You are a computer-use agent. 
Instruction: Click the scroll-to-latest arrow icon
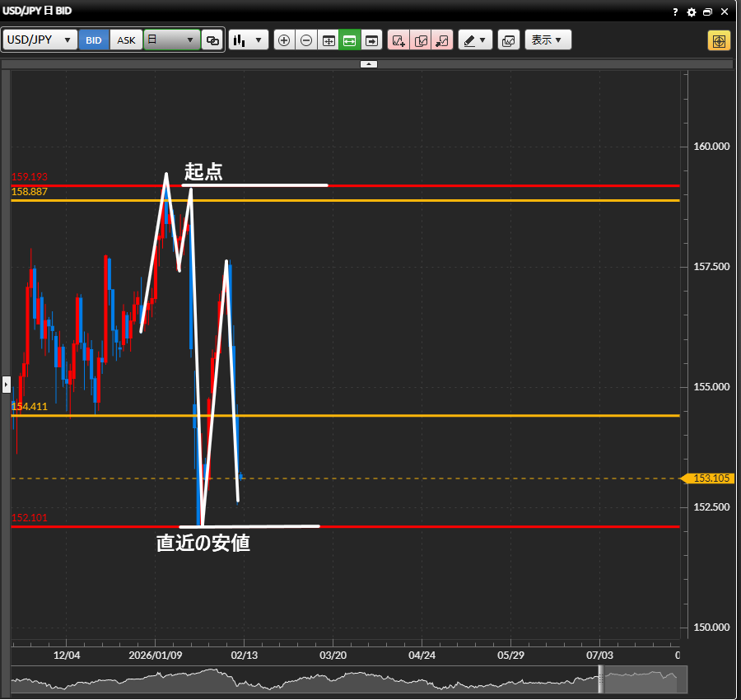372,40
